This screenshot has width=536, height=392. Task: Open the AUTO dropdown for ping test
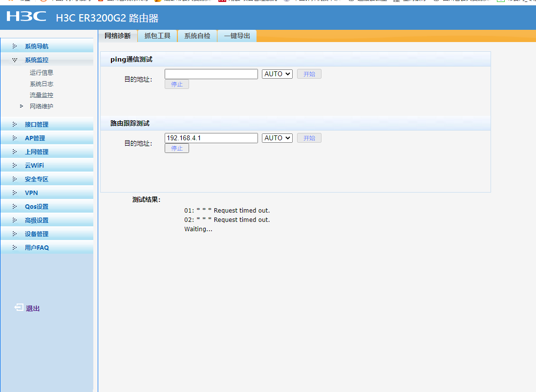[277, 74]
